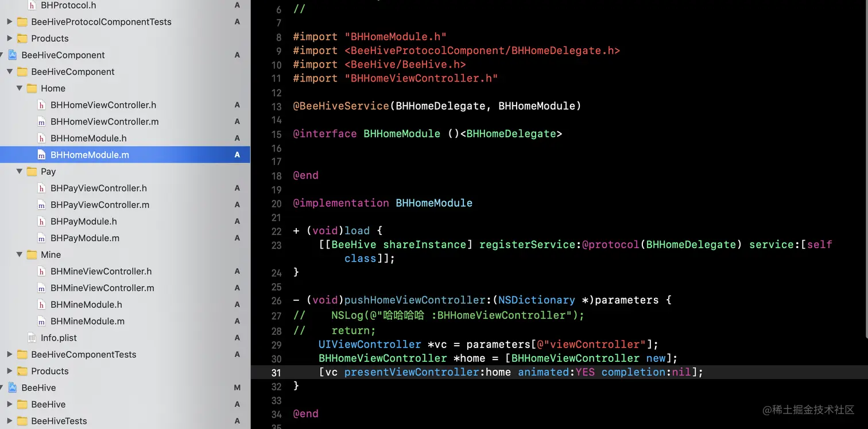The width and height of the screenshot is (868, 429).
Task: Expand the BeeHiveProtocolComponentTests folder
Action: (x=9, y=22)
